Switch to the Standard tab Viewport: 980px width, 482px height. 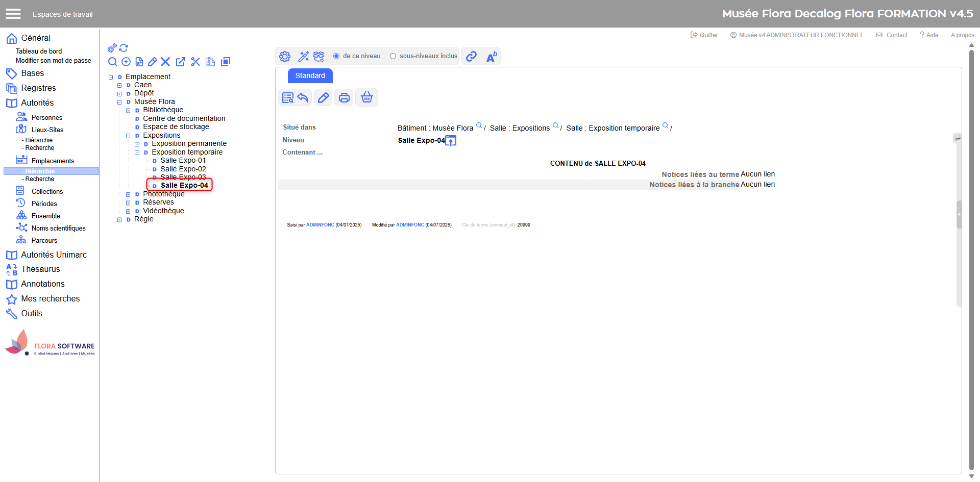[x=310, y=75]
